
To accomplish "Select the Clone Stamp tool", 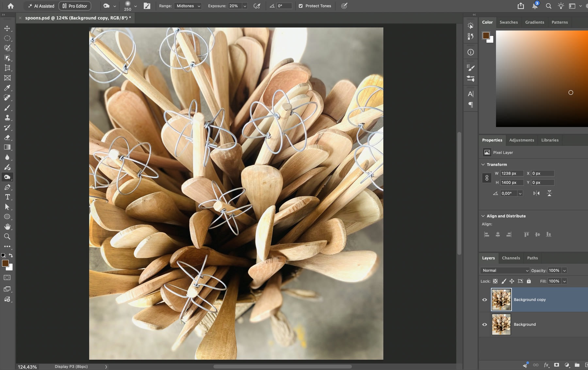I will point(7,117).
